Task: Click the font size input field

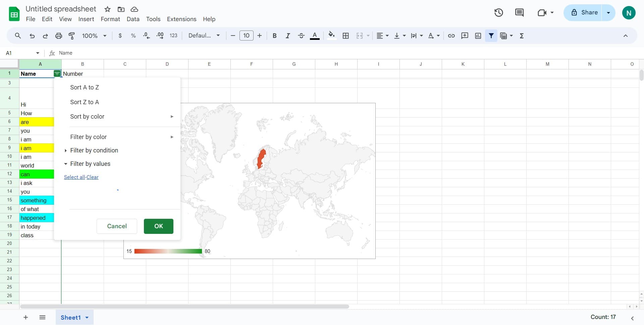Action: pyautogui.click(x=246, y=36)
